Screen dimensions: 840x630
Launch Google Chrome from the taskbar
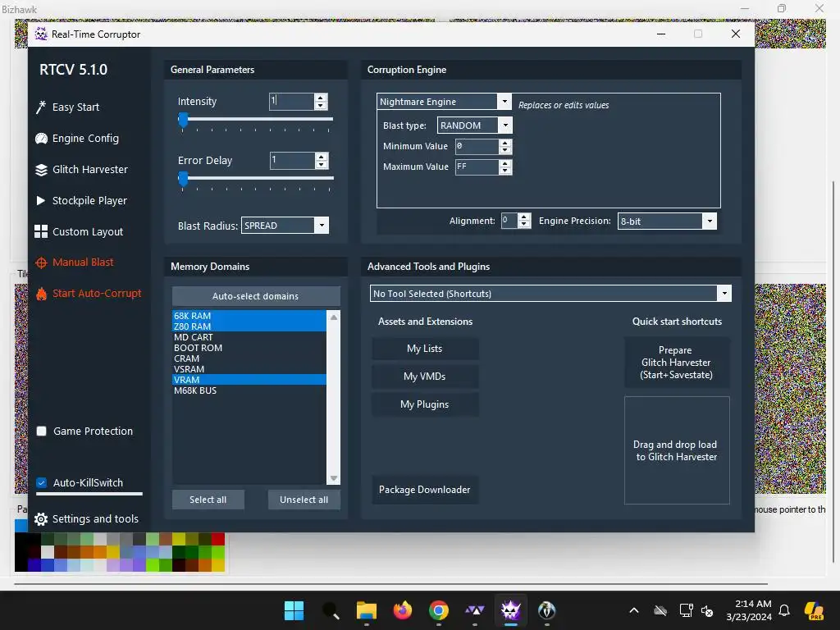pos(439,610)
